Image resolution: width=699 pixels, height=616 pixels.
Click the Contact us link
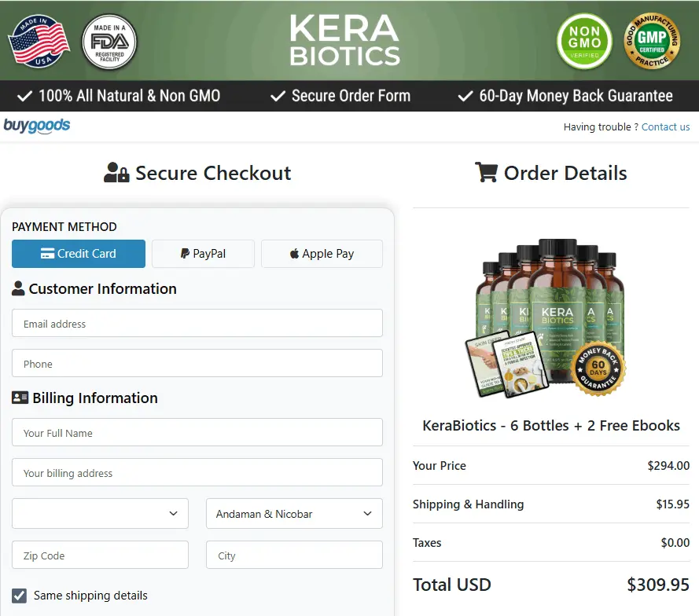coord(665,126)
